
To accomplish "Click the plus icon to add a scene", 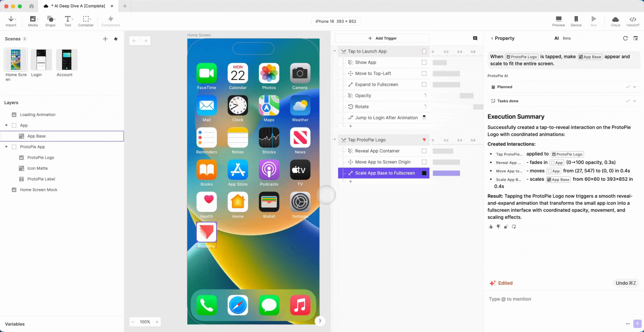I will click(105, 39).
